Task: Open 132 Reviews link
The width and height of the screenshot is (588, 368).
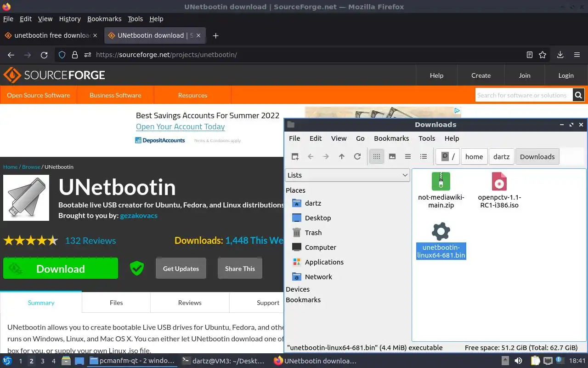Action: (x=90, y=241)
